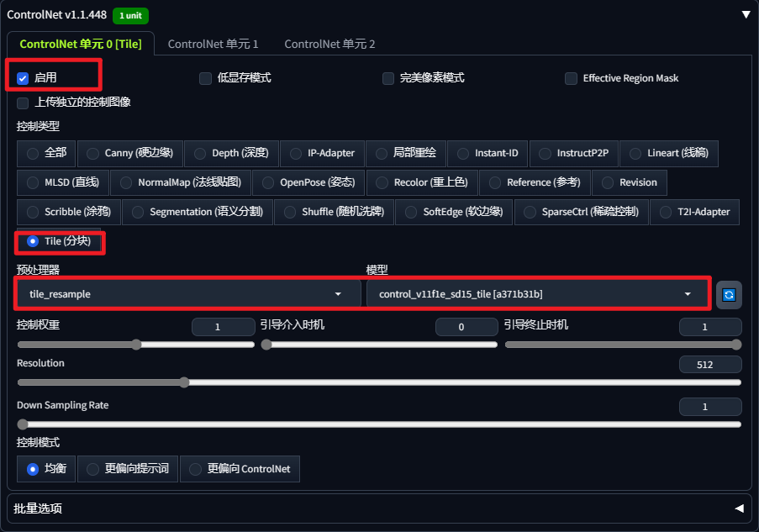
Task: Uncheck the 启用 checkbox
Action: pos(23,78)
